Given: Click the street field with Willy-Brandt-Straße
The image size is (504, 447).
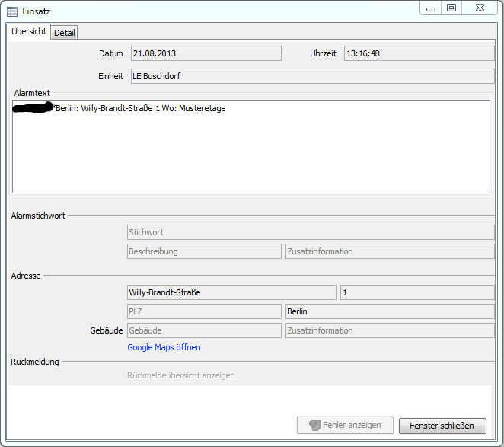Looking at the screenshot, I should (x=231, y=292).
